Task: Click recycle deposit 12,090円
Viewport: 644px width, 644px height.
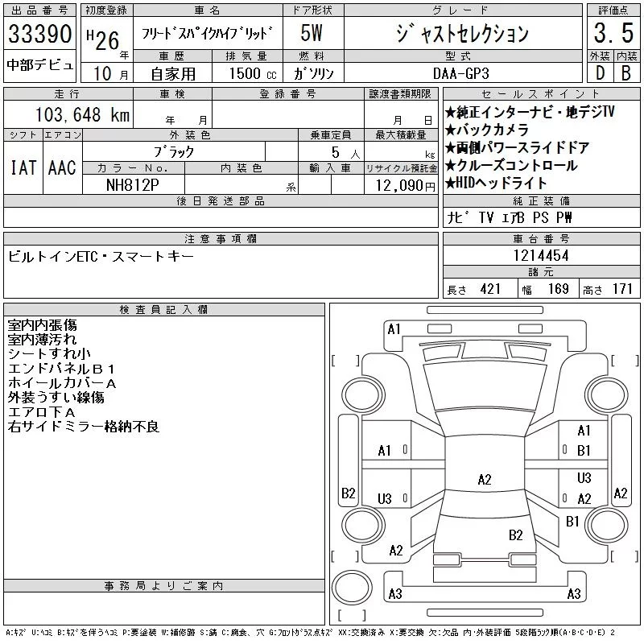Action: coord(405,186)
